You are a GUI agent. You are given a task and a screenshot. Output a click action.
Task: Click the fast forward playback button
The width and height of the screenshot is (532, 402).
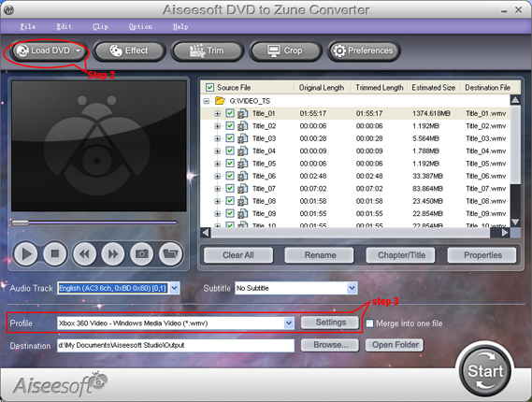point(112,253)
